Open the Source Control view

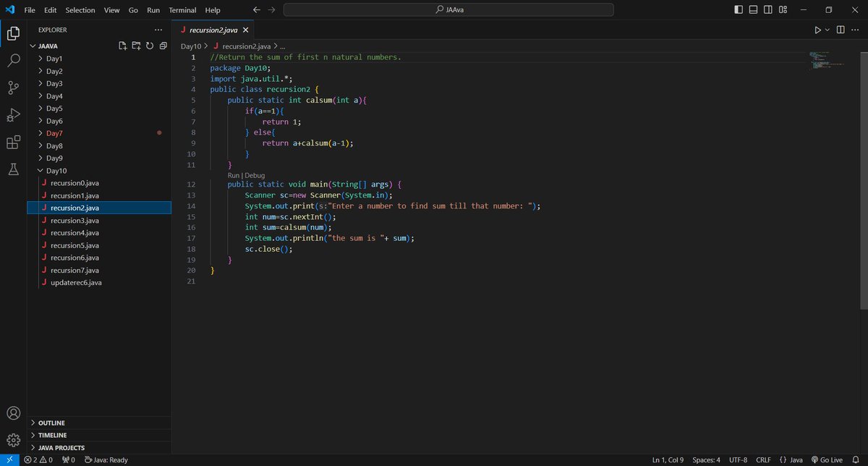pos(13,88)
